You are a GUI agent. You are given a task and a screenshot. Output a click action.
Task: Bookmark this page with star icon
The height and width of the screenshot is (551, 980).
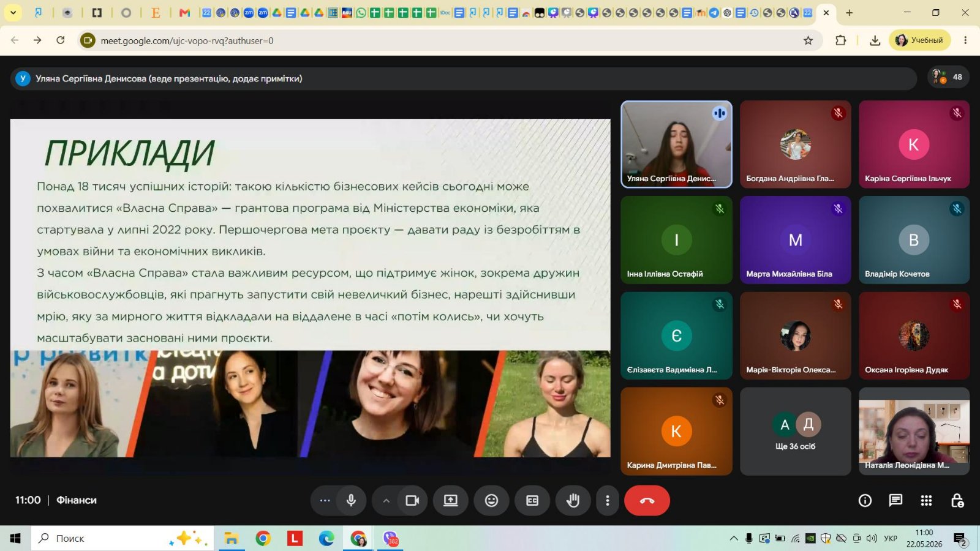808,40
